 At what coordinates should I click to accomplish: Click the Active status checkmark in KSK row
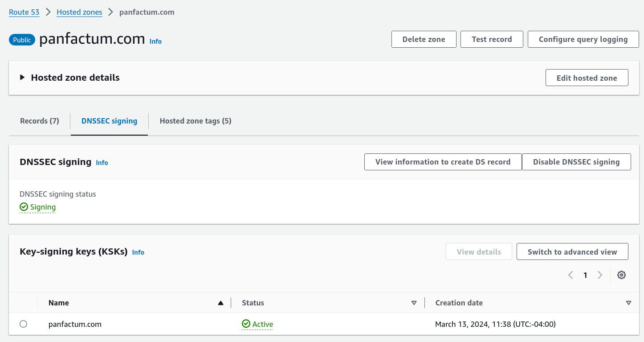246,324
